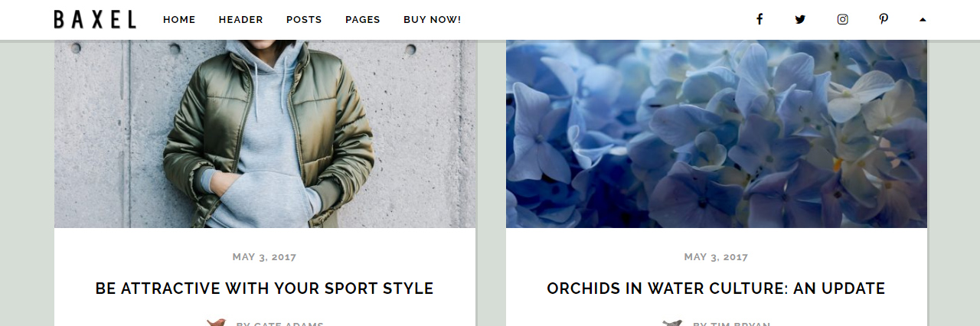Click the bird avatar beside Tim Bryan
Image resolution: width=980 pixels, height=326 pixels.
pyautogui.click(x=672, y=323)
